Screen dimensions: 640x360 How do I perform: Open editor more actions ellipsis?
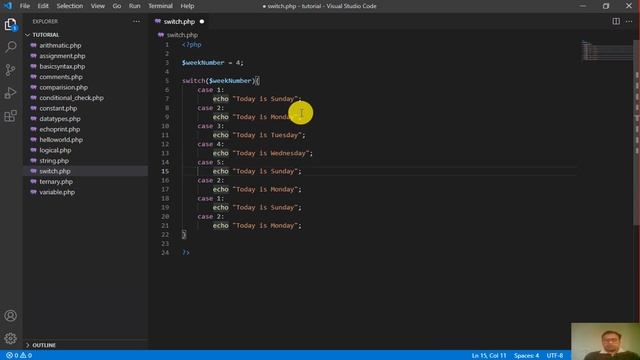click(629, 21)
